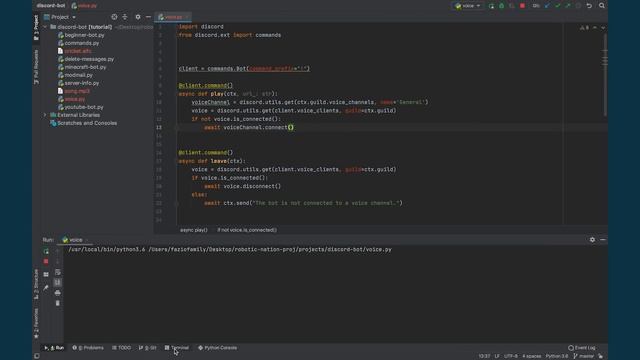Click the tool window toggle in bottom-left corner

[37, 356]
